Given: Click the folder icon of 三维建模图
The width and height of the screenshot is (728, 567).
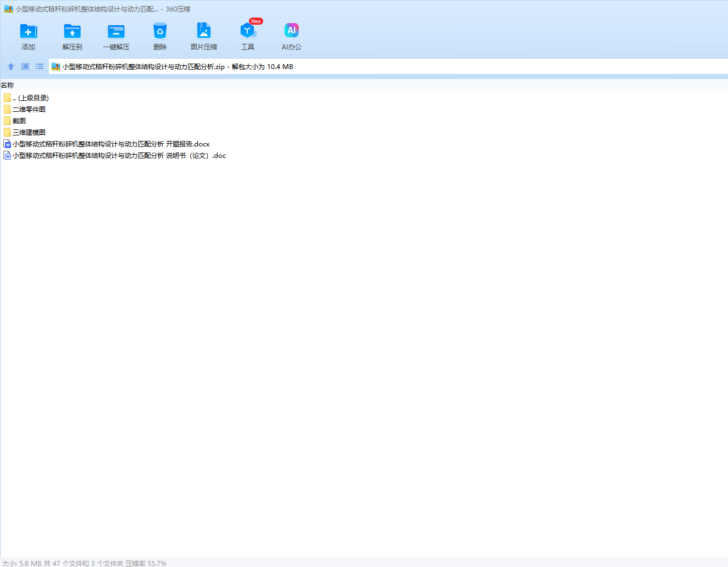Looking at the screenshot, I should click(7, 132).
